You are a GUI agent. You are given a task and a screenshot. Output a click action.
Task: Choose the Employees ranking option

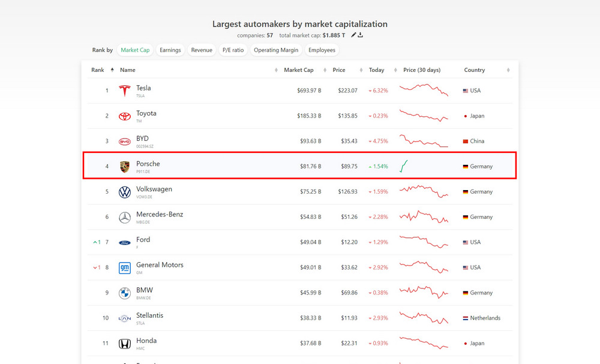322,50
